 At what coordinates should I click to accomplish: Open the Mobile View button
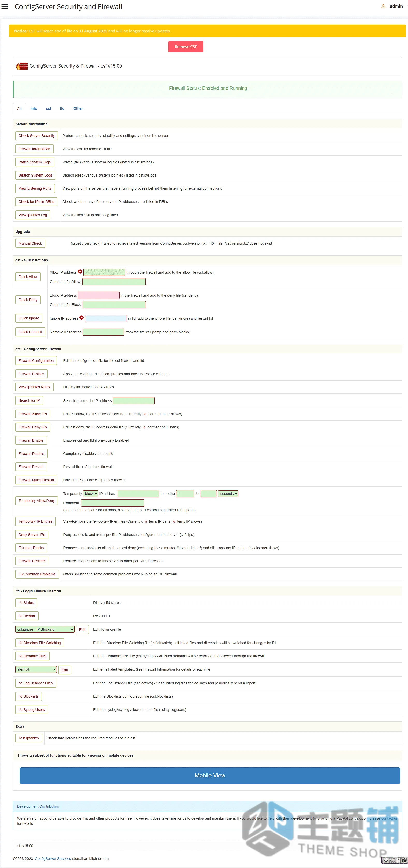210,775
